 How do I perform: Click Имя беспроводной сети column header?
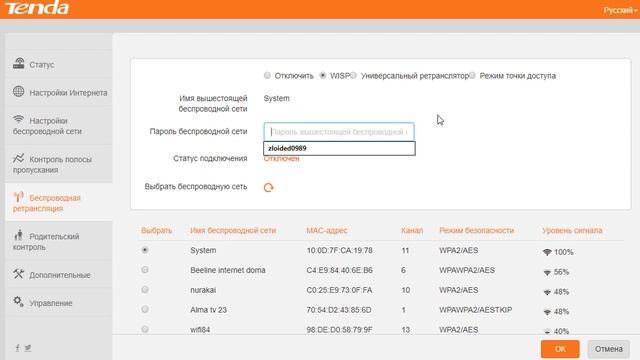(233, 231)
